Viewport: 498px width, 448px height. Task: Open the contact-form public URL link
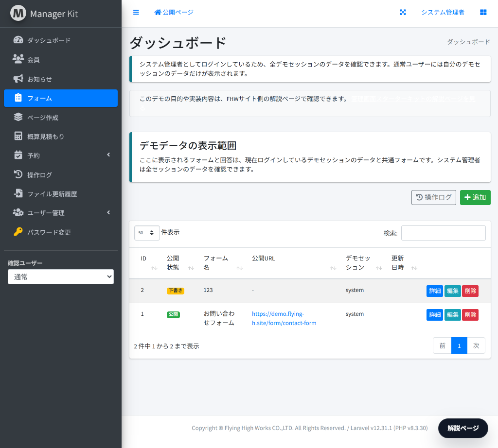[284, 318]
